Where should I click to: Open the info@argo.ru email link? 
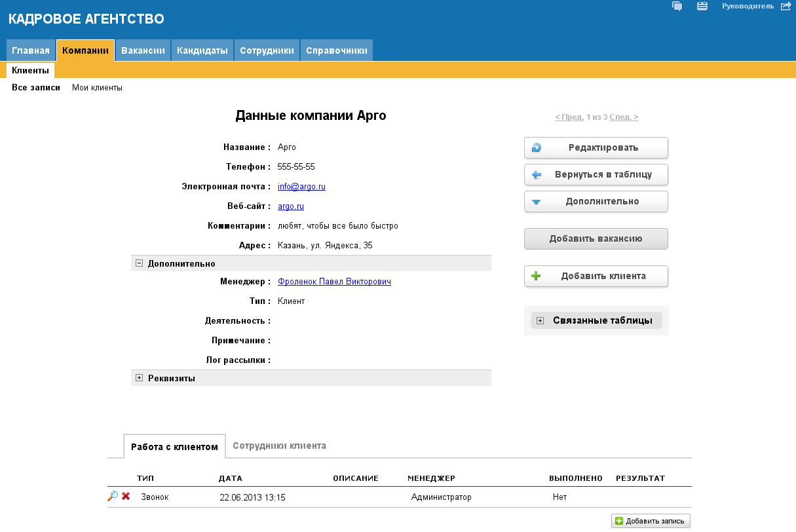pos(301,187)
